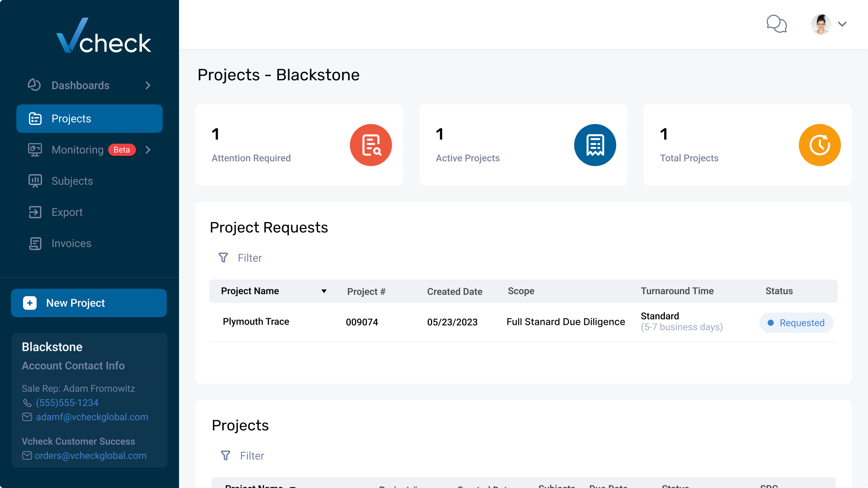The height and width of the screenshot is (488, 868).
Task: Open the chat messages icon
Action: pos(776,24)
